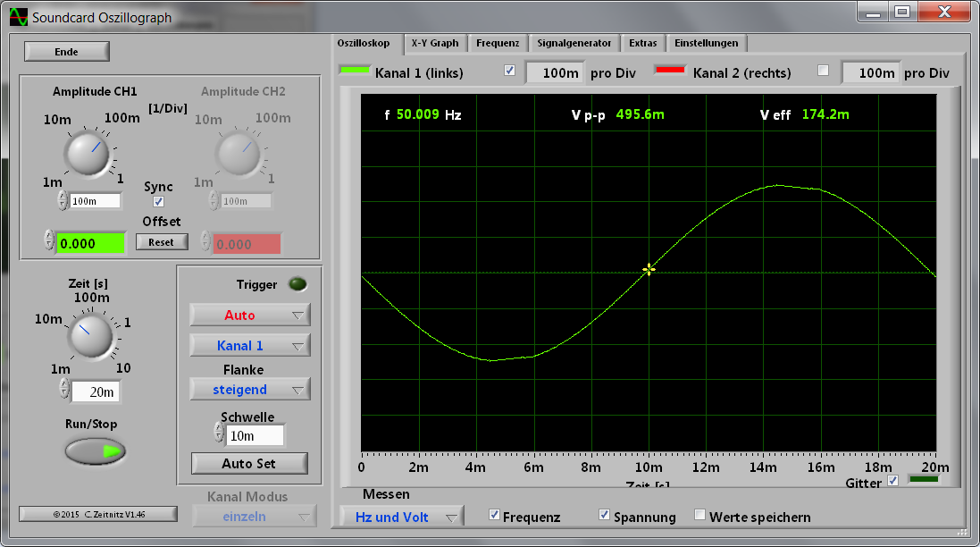Click the Schwelle threshold stepper arrows
The height and width of the screenshot is (547, 980).
[x=219, y=434]
